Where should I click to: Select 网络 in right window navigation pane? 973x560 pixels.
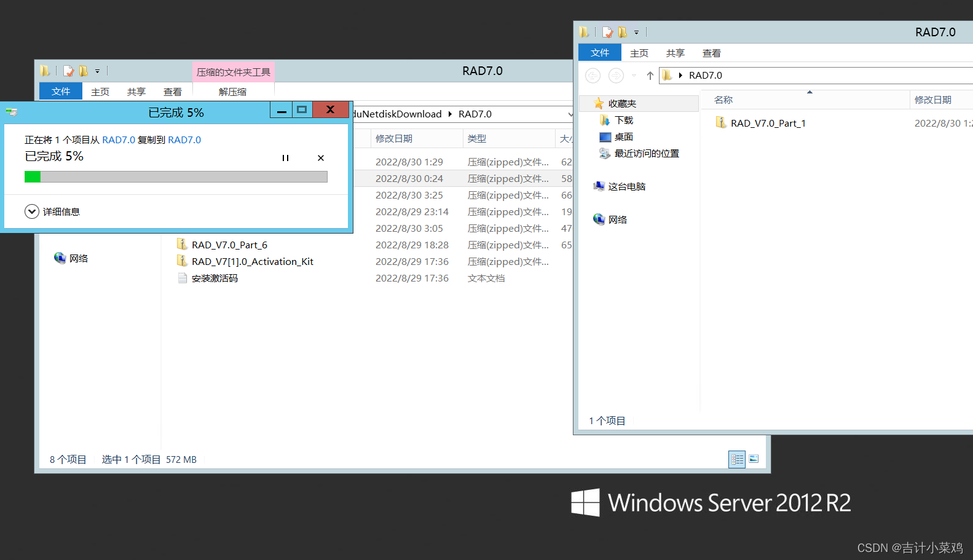pos(618,220)
